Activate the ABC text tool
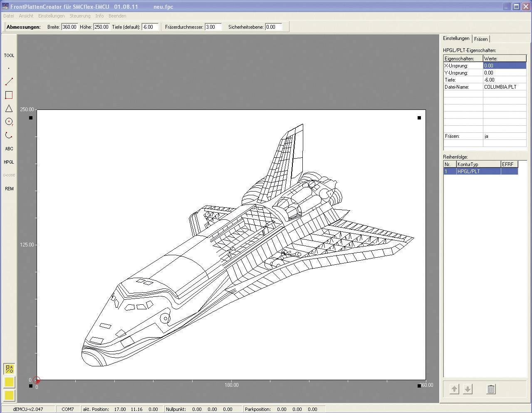The height and width of the screenshot is (413, 532). [x=9, y=149]
